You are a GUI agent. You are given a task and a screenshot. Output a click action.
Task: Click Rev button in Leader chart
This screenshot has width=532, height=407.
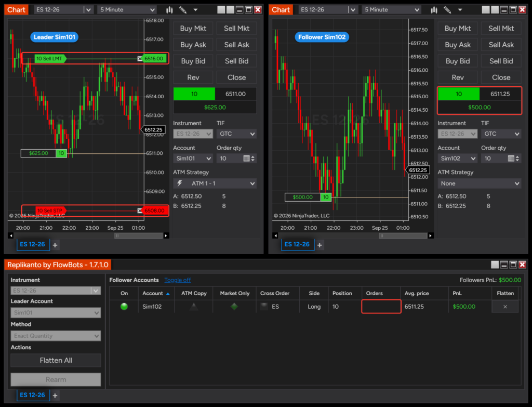193,77
